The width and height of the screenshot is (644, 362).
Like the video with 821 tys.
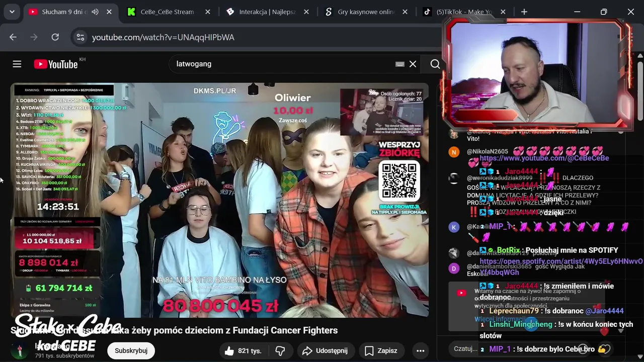tap(244, 351)
